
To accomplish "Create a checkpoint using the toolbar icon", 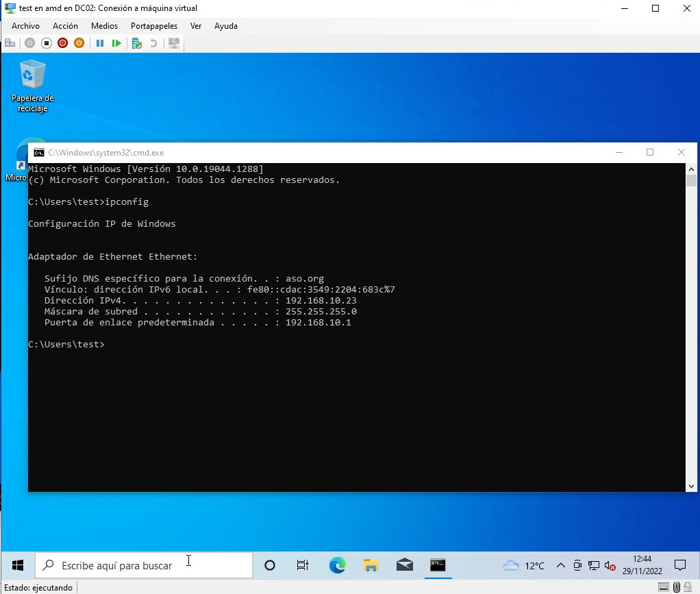I will pos(137,43).
